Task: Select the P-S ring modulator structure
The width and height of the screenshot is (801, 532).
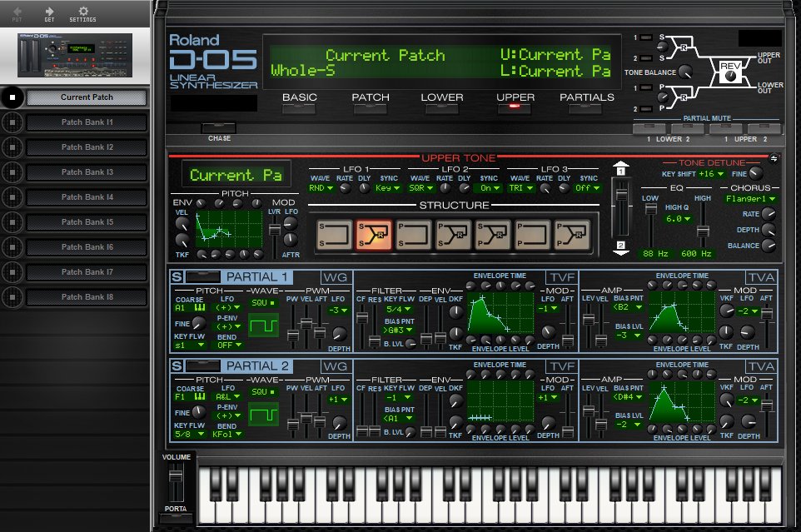Action: [x=453, y=234]
